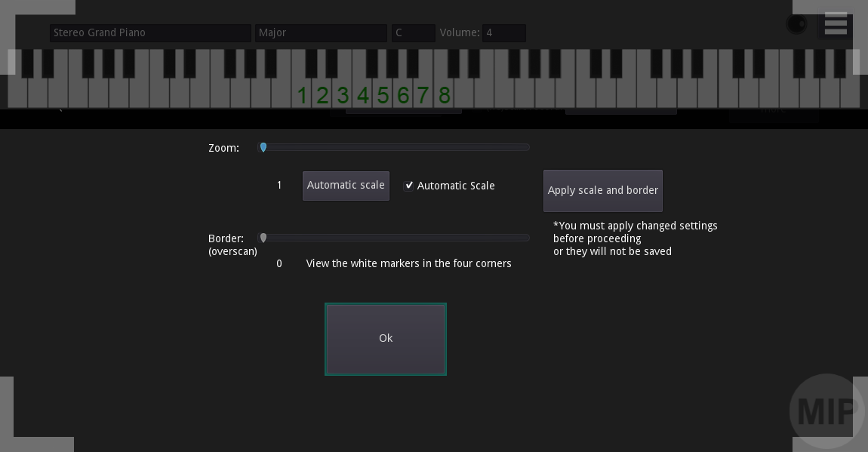Uncheck the Automatic Scale checkbox
This screenshot has width=868, height=452.
(409, 185)
